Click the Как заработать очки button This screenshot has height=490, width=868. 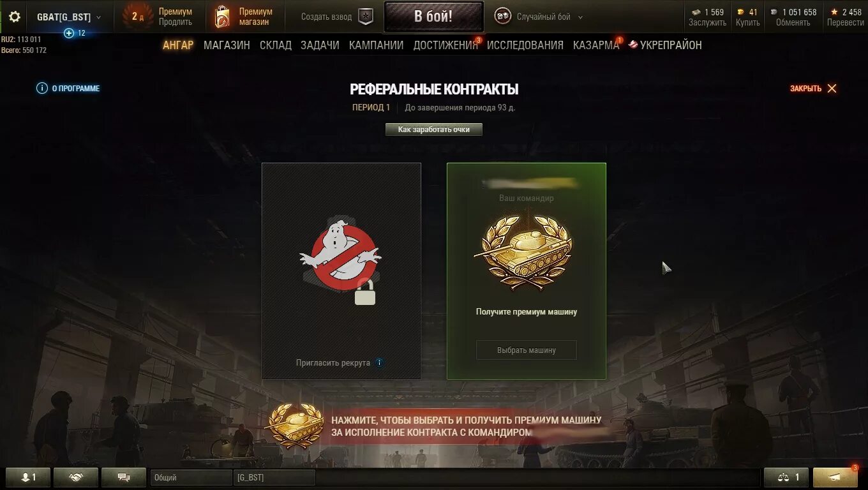point(434,130)
